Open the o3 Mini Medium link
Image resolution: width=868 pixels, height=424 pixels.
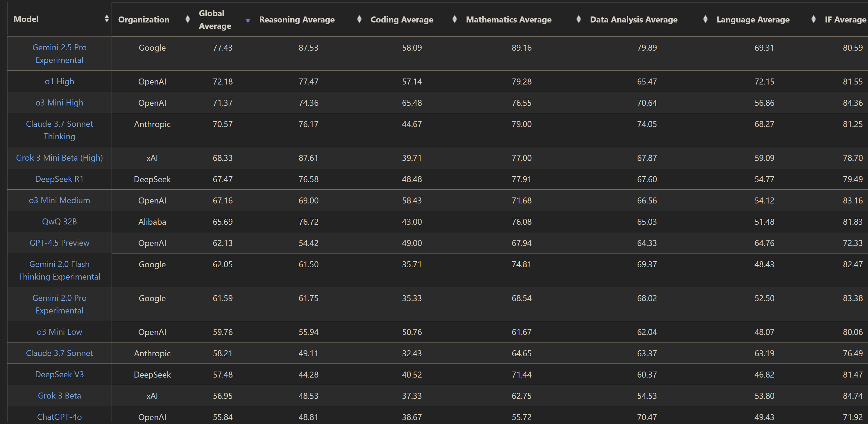click(x=59, y=200)
